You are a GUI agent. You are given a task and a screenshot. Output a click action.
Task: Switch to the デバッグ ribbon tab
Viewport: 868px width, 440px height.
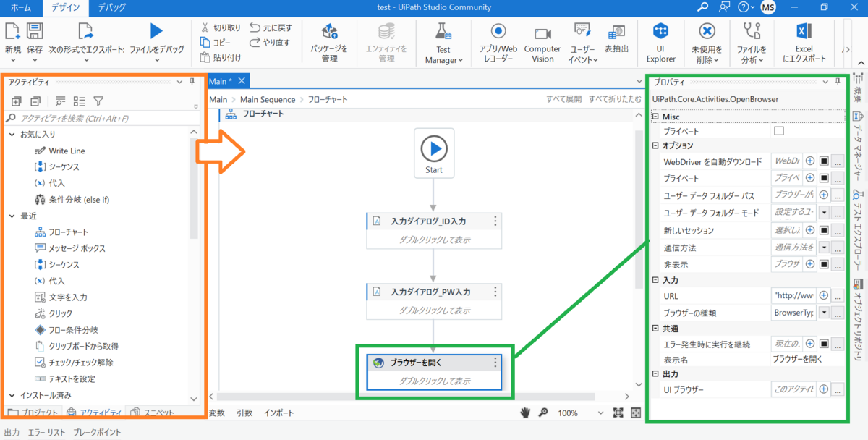[111, 7]
